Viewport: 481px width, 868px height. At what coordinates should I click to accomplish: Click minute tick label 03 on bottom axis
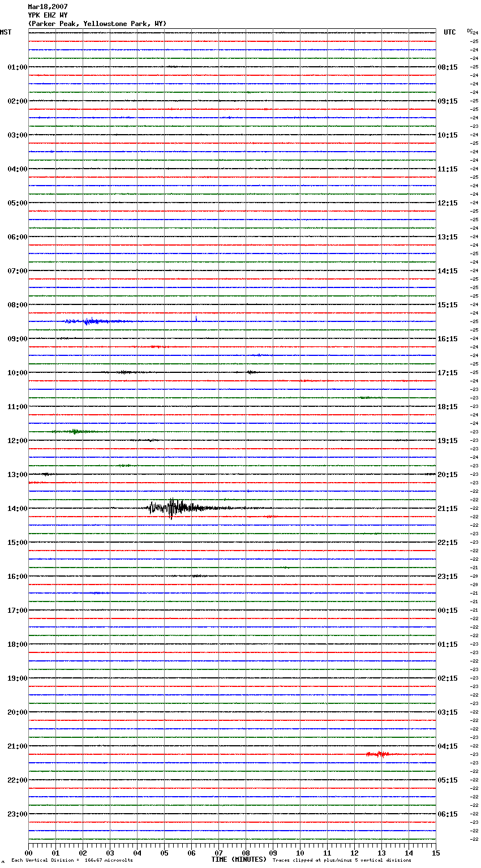(110, 853)
